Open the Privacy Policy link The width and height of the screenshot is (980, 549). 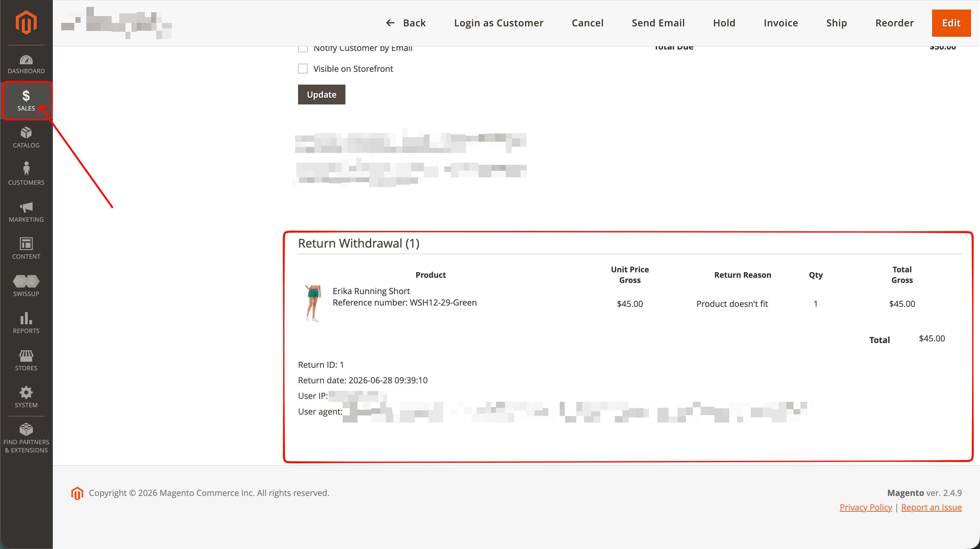point(865,507)
